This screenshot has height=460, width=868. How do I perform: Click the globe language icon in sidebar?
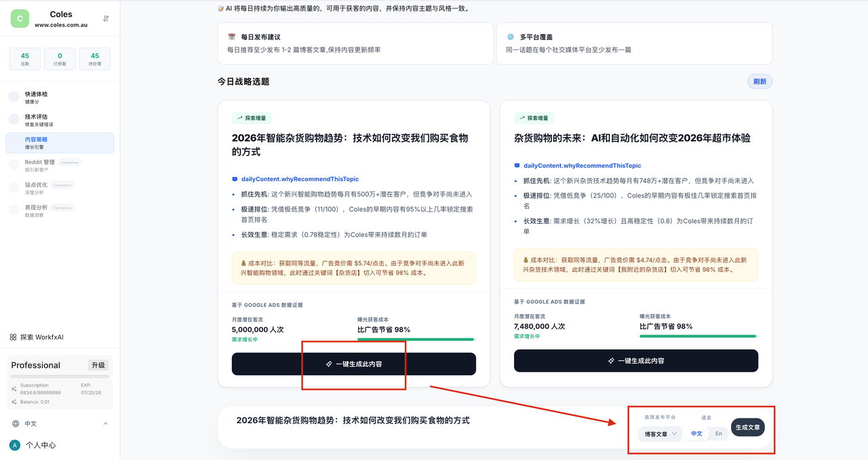pyautogui.click(x=16, y=423)
